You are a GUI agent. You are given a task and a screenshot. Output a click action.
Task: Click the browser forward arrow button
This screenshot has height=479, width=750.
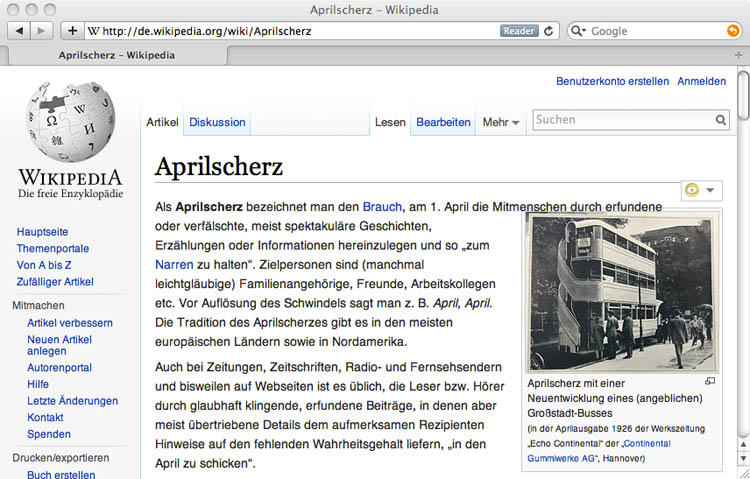coord(41,31)
